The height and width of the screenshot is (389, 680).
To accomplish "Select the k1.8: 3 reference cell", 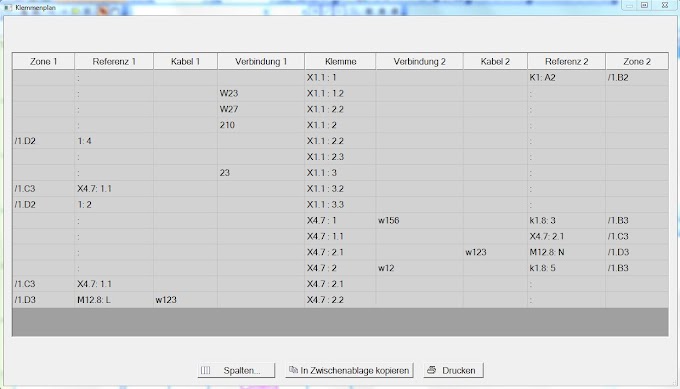I will (x=566, y=220).
